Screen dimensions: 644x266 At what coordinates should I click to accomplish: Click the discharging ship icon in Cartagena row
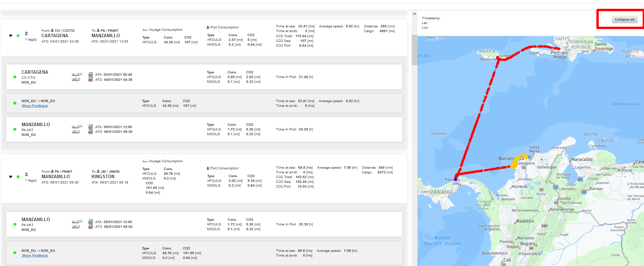[76, 79]
